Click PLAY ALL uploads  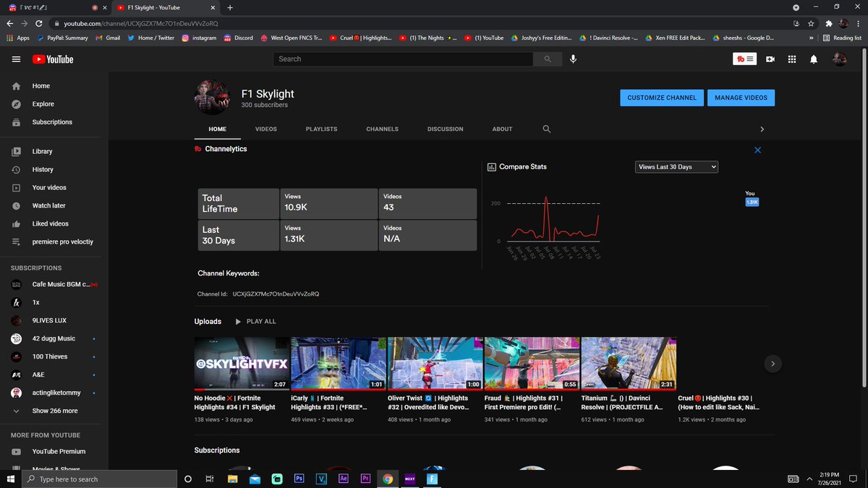(x=255, y=322)
